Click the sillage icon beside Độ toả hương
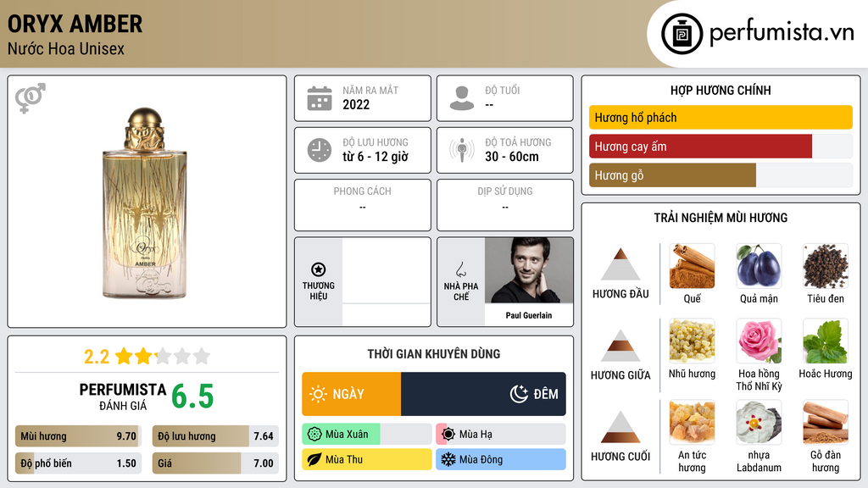Viewport: 868px width, 488px height. (x=462, y=150)
